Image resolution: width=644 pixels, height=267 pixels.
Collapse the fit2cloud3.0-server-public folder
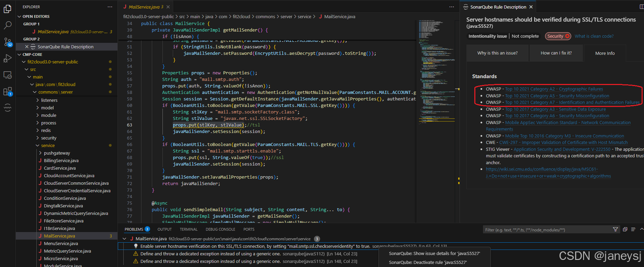point(24,62)
